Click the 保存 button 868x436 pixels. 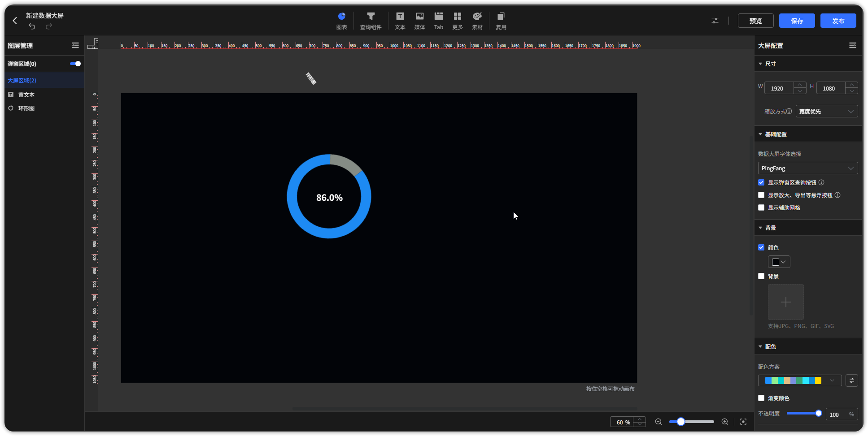797,21
